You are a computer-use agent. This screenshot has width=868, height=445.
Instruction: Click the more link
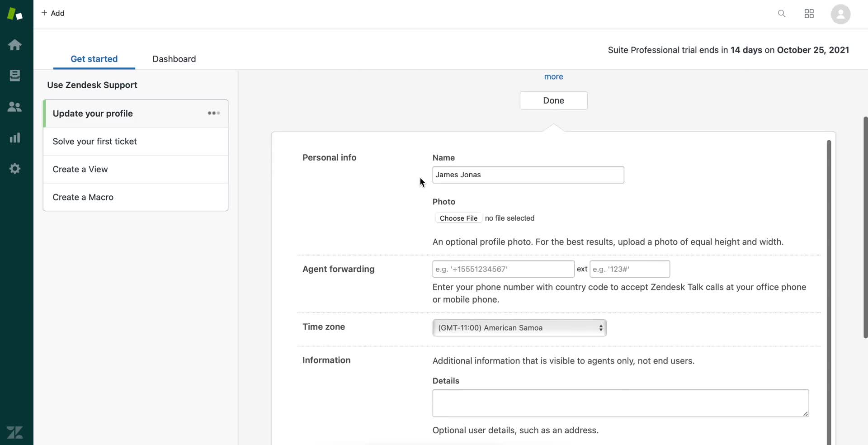[x=553, y=76]
